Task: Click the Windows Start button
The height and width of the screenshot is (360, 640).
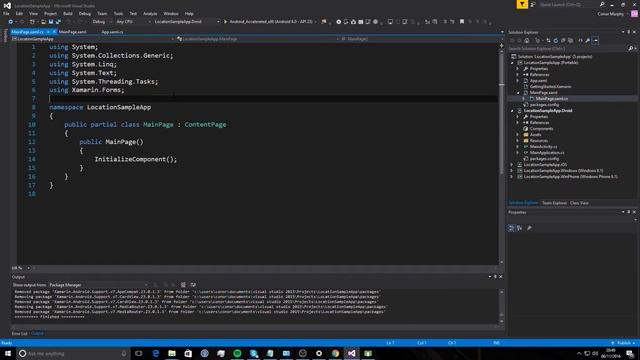Action: pyautogui.click(x=8, y=353)
